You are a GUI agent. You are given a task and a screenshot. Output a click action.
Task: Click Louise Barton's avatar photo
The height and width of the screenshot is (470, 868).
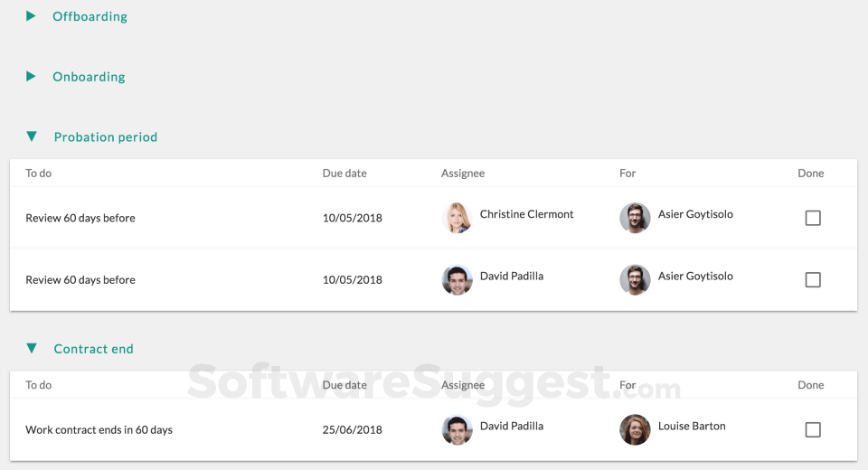pos(635,430)
